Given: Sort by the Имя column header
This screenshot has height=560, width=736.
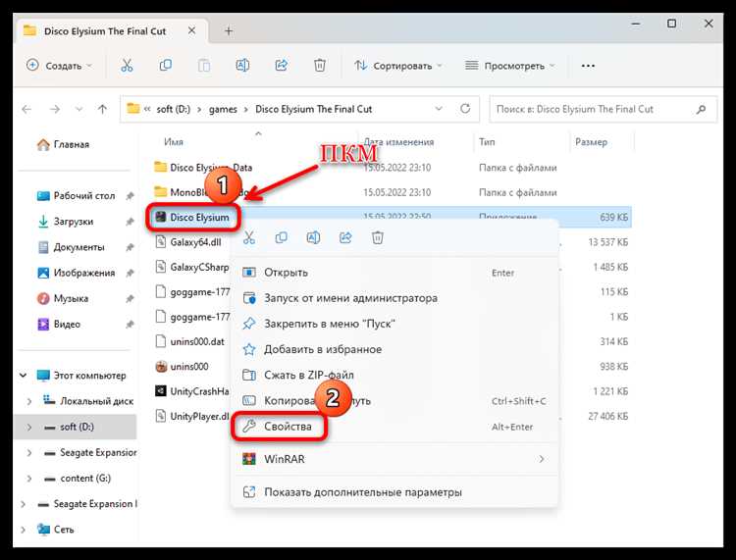Looking at the screenshot, I should pyautogui.click(x=174, y=141).
